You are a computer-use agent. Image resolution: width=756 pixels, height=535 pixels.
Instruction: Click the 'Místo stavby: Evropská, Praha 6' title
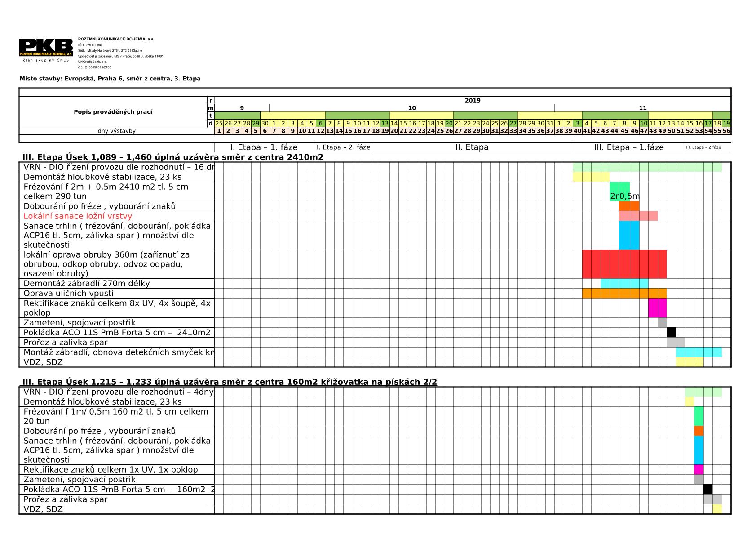tap(110, 79)
